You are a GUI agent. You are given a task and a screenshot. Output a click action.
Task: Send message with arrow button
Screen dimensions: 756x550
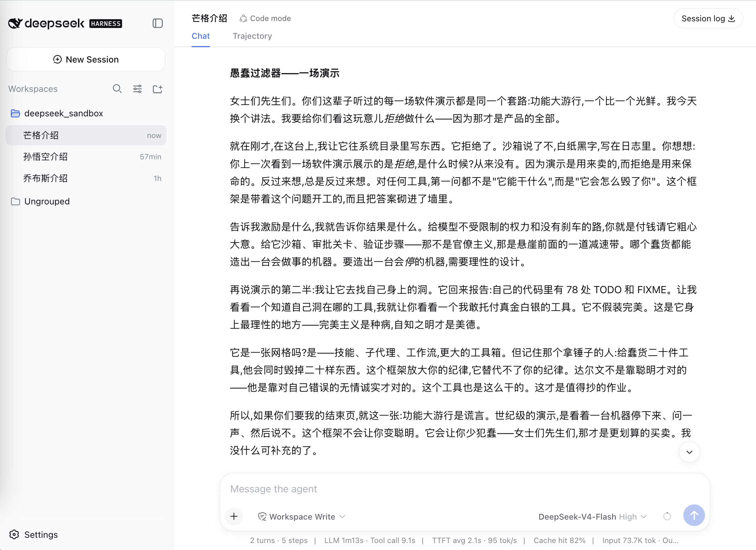(x=694, y=515)
